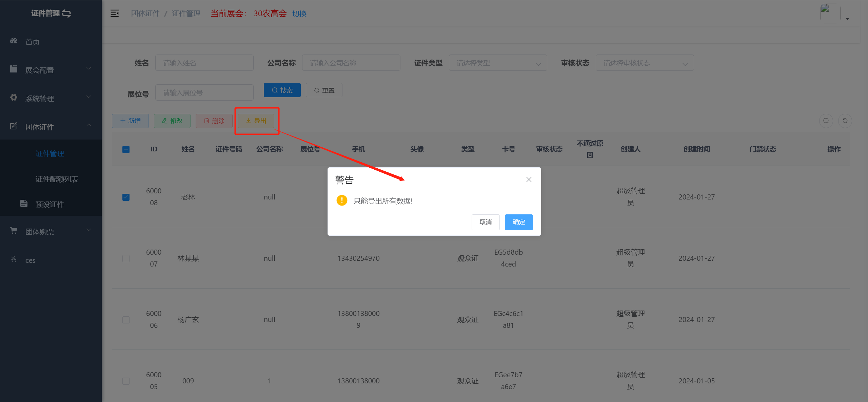Click the 首页 dashboard icon
868x402 pixels.
click(x=14, y=41)
